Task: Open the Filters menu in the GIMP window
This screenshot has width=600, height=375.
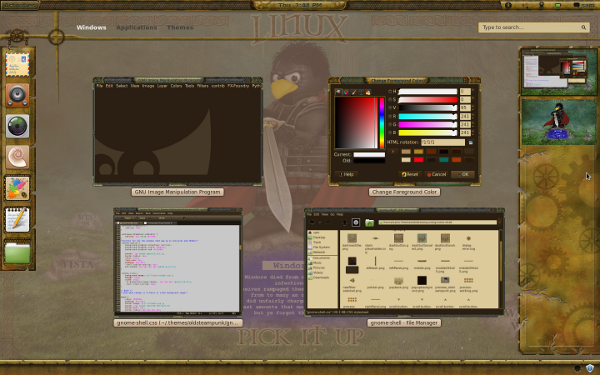Action: tap(202, 86)
